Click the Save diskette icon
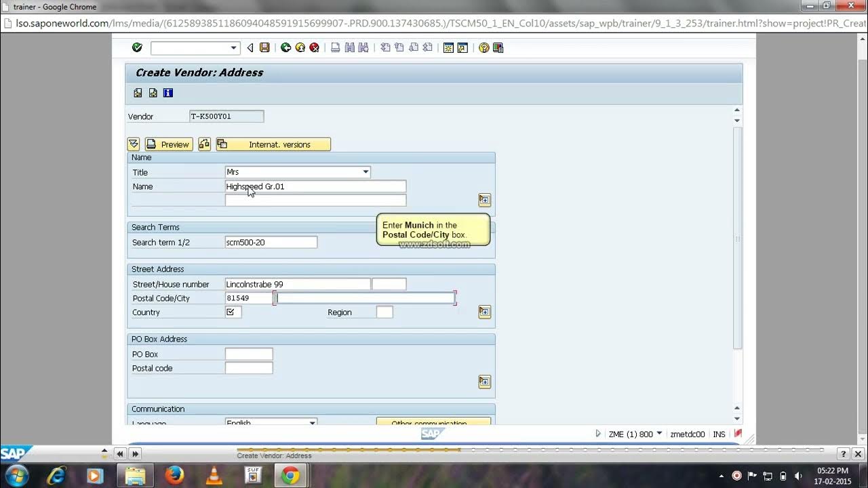 [264, 47]
